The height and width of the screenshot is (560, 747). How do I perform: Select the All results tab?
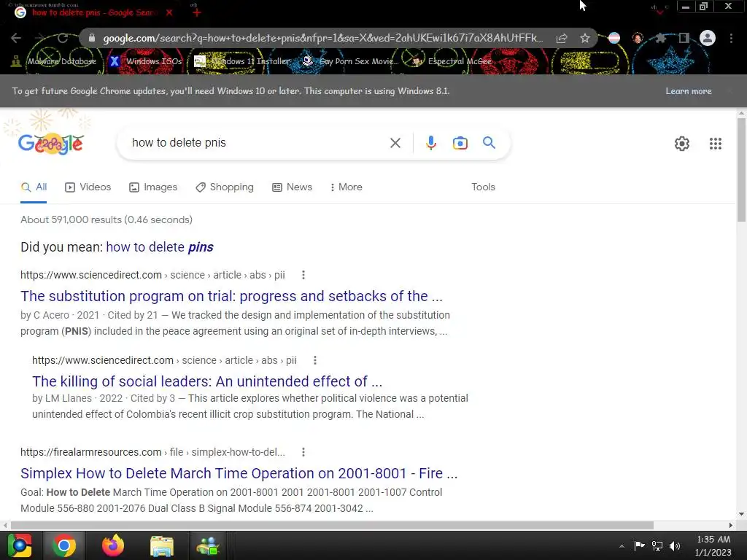click(34, 187)
